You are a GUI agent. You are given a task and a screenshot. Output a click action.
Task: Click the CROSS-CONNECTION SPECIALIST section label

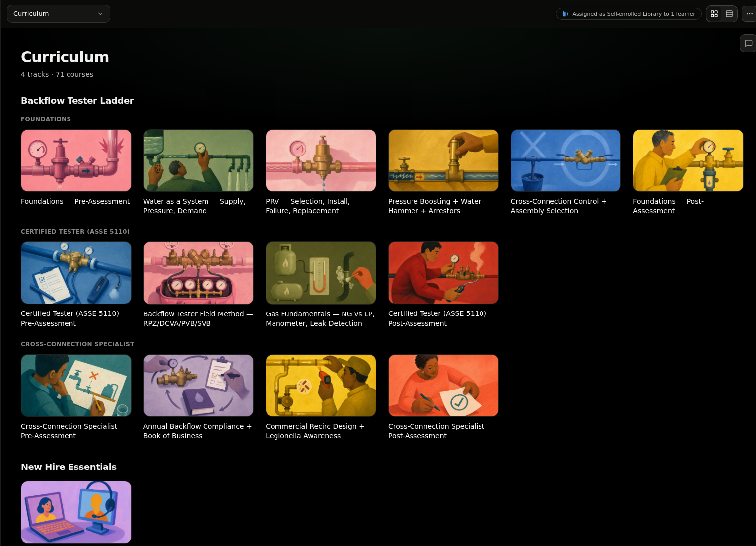77,344
